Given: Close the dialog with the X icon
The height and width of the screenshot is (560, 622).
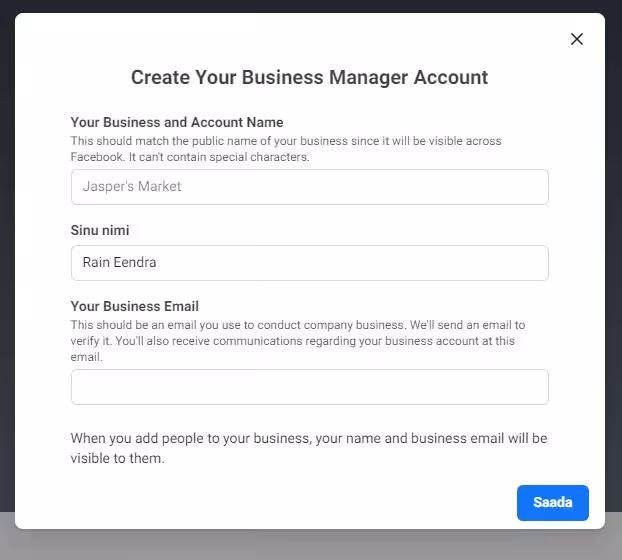Looking at the screenshot, I should [x=576, y=39].
